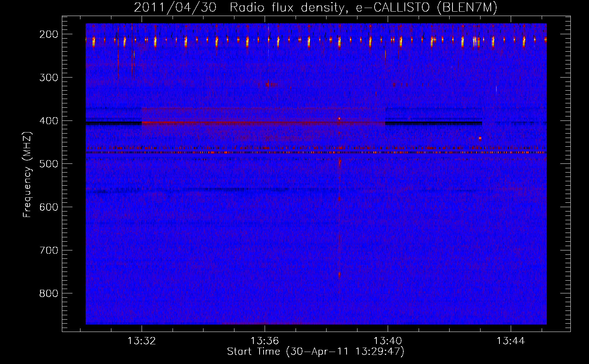The width and height of the screenshot is (589, 364).
Task: Click the 13:36 time tick label
Action: pyautogui.click(x=265, y=341)
